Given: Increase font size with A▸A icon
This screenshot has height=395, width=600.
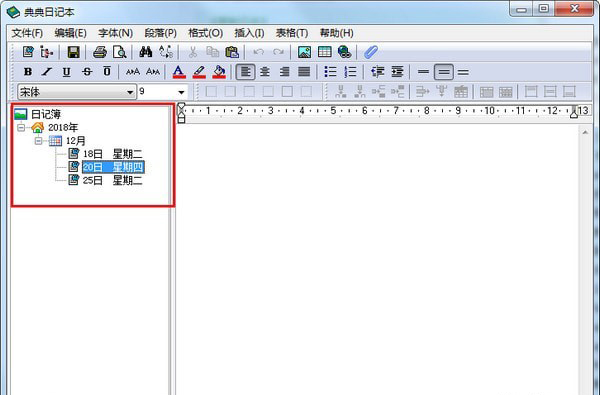Looking at the screenshot, I should coord(133,72).
